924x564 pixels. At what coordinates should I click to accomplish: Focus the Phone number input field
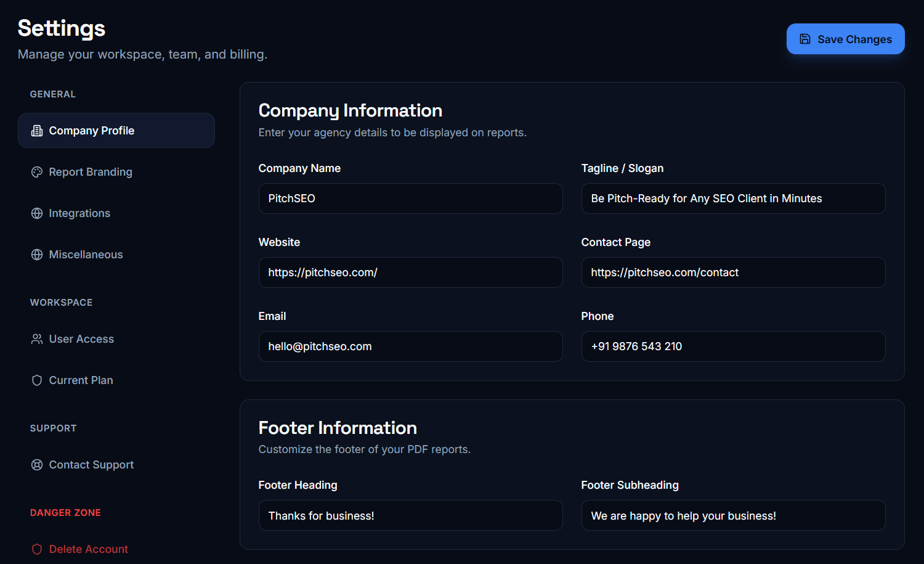pos(733,346)
